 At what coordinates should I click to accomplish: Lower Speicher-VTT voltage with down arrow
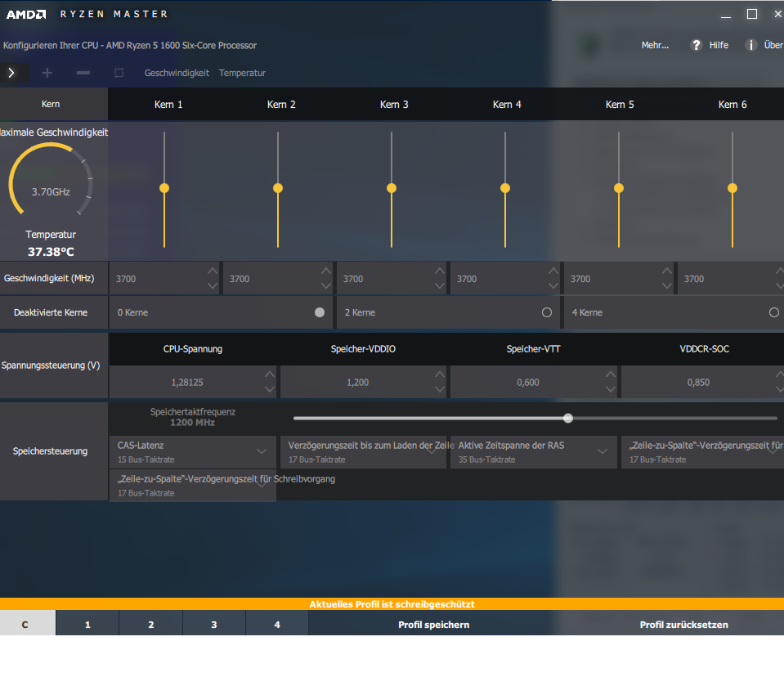click(x=611, y=389)
